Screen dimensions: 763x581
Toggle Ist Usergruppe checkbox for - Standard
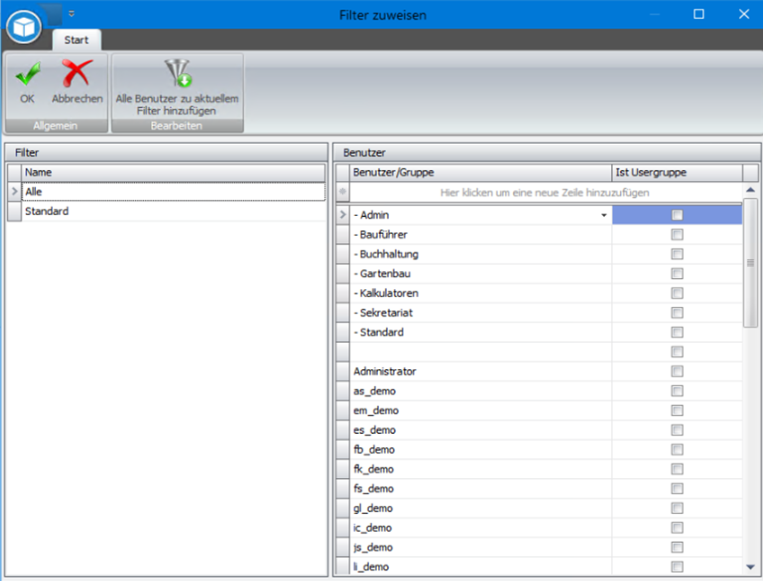point(677,332)
